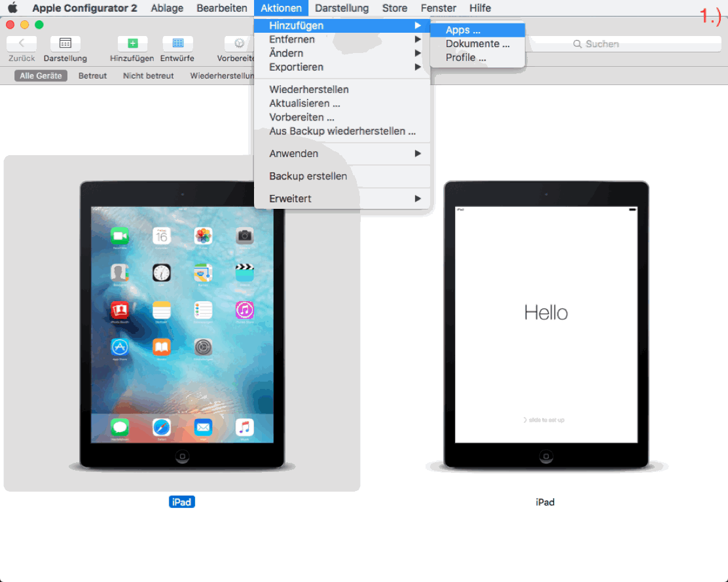Open the Darstellung menu bar item

[342, 8]
